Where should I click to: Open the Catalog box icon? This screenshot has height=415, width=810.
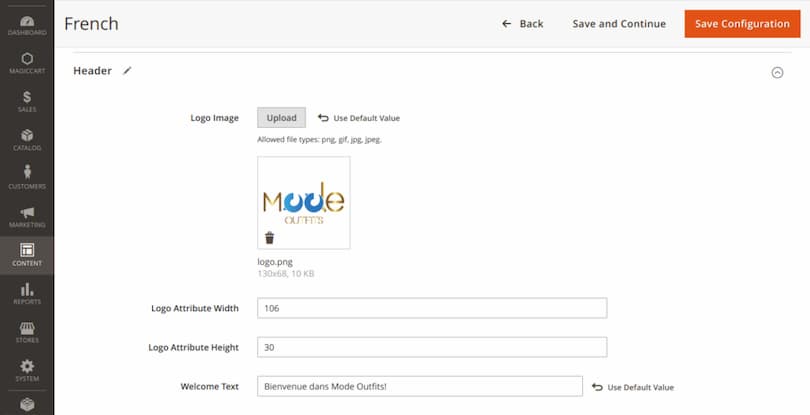(x=26, y=139)
